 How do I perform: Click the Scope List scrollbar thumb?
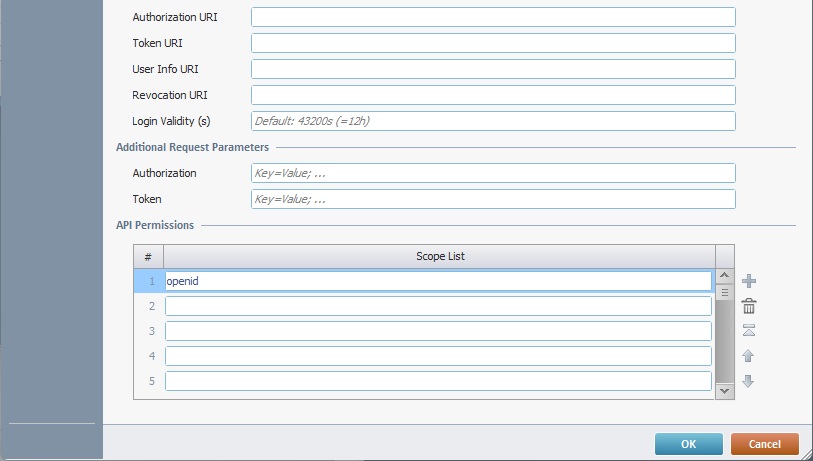pos(724,292)
